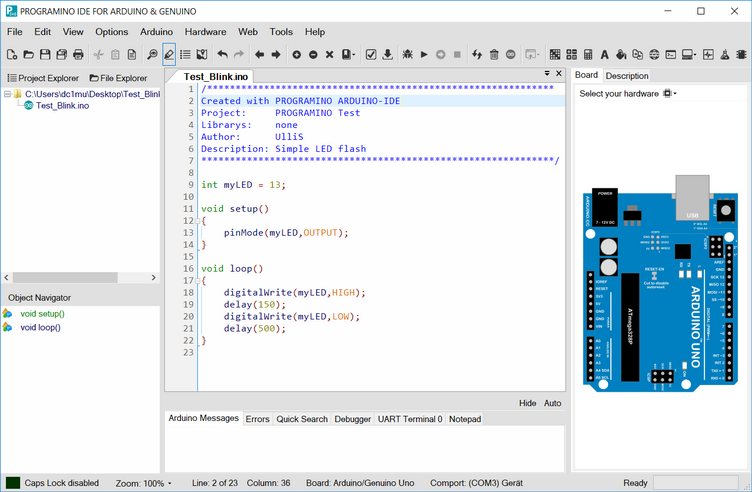Collapse the project folder tree node
The height and width of the screenshot is (492, 752).
(x=7, y=94)
